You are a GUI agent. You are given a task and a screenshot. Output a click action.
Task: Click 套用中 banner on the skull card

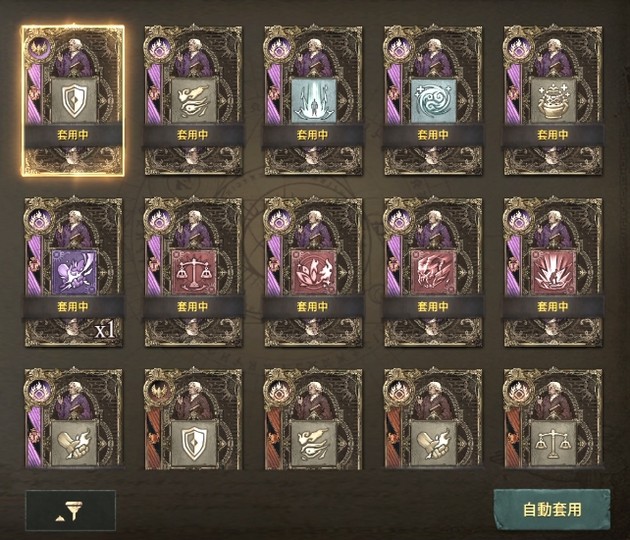click(x=433, y=307)
